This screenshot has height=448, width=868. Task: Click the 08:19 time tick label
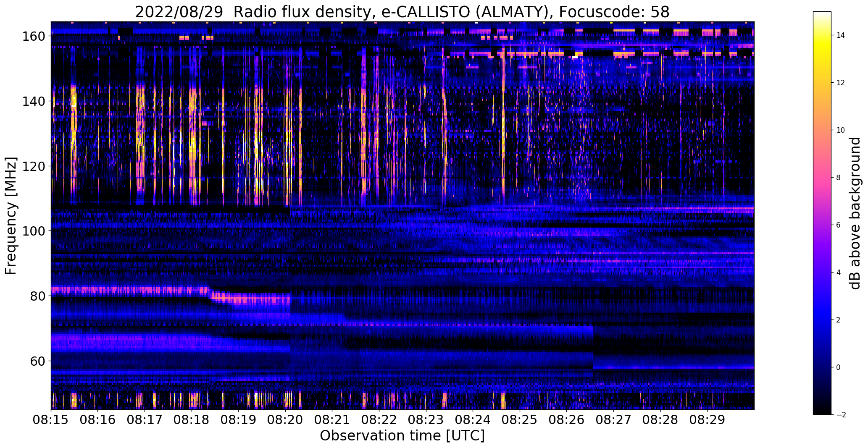click(x=239, y=420)
